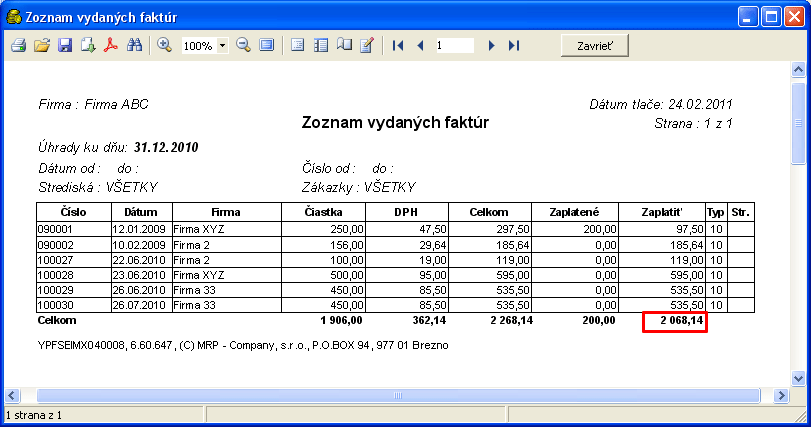The image size is (811, 427).
Task: Click the date 23.06.2010
Action: coord(139,275)
